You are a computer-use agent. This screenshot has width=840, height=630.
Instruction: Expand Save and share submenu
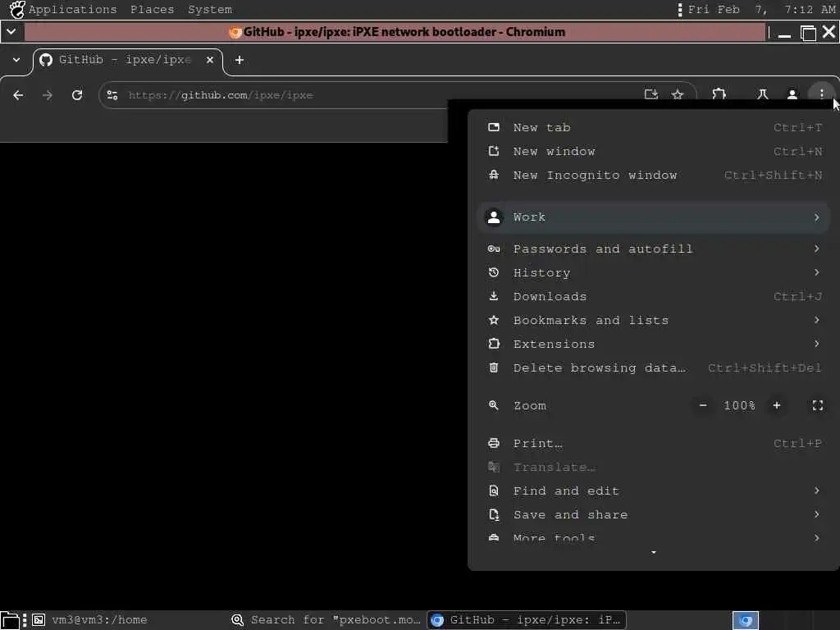[654, 515]
